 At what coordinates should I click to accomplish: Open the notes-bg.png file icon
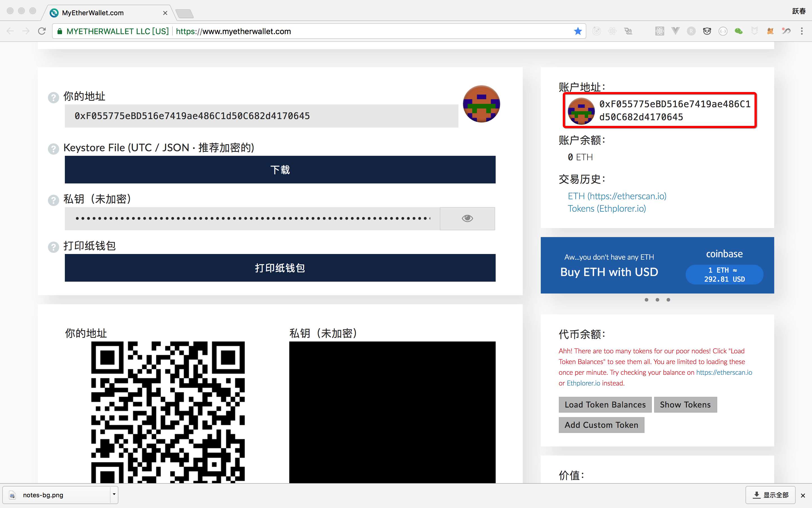pos(12,495)
